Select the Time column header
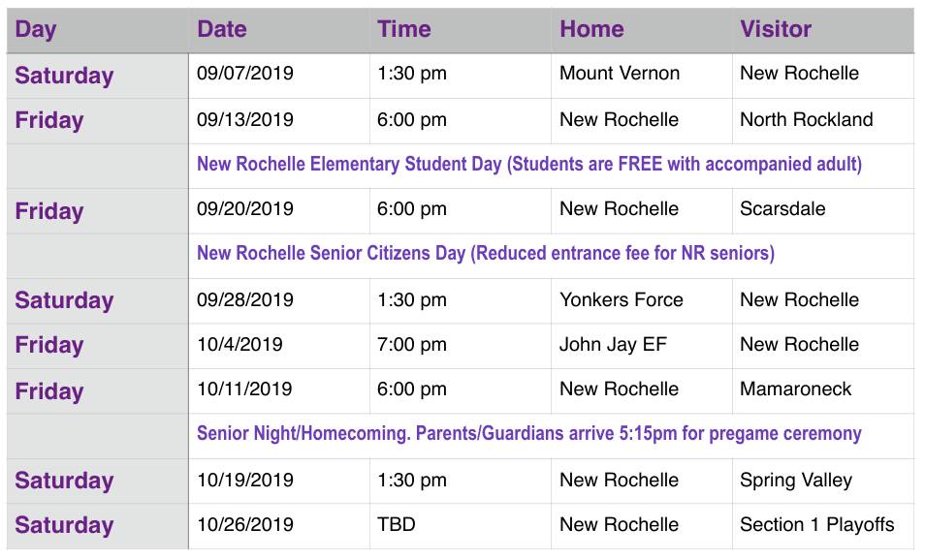The width and height of the screenshot is (925, 560). (461, 30)
